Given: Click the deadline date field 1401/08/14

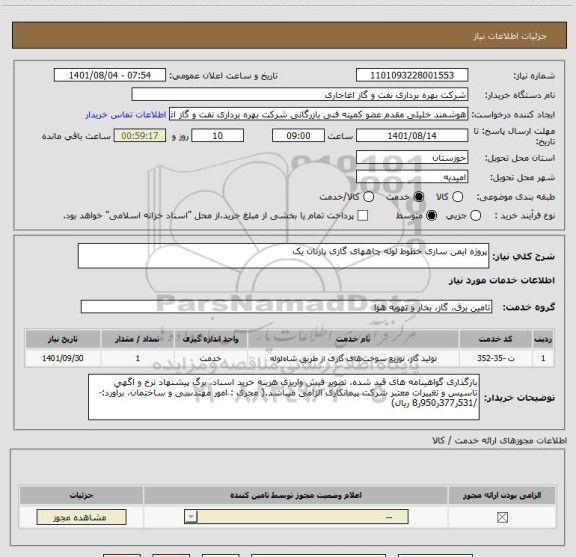Looking at the screenshot, I should point(412,136).
